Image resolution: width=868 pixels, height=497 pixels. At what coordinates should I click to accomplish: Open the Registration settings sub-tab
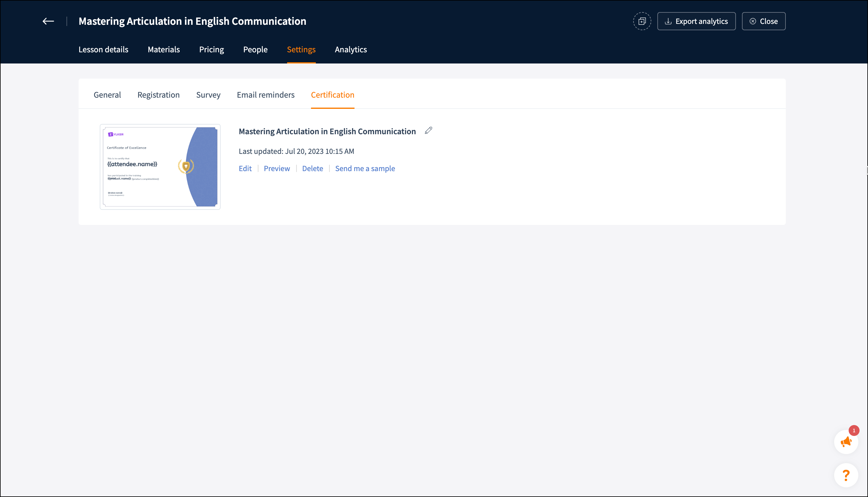[158, 95]
